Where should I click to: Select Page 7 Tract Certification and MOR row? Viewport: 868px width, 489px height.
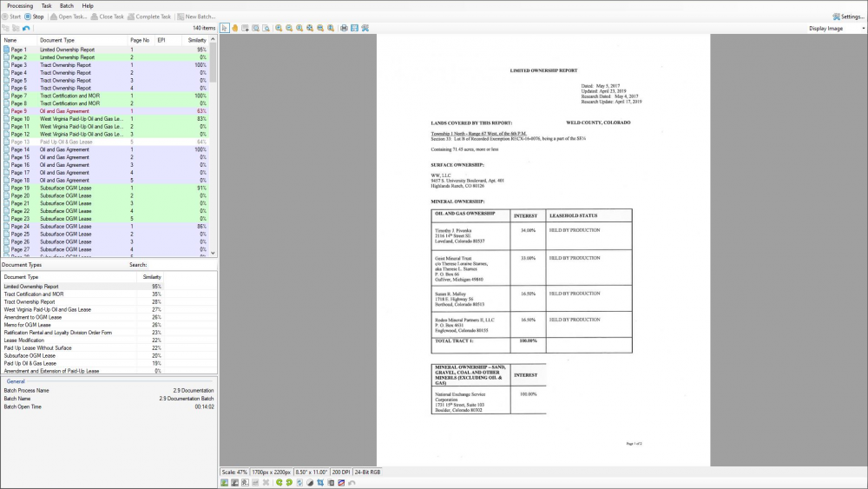(x=105, y=96)
